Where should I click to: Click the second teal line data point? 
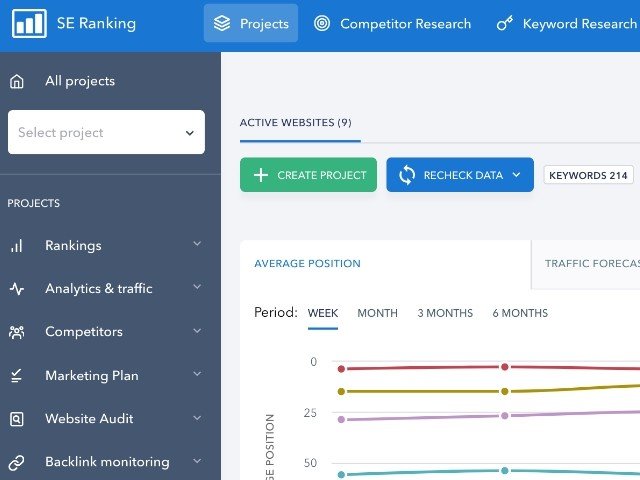pos(504,471)
